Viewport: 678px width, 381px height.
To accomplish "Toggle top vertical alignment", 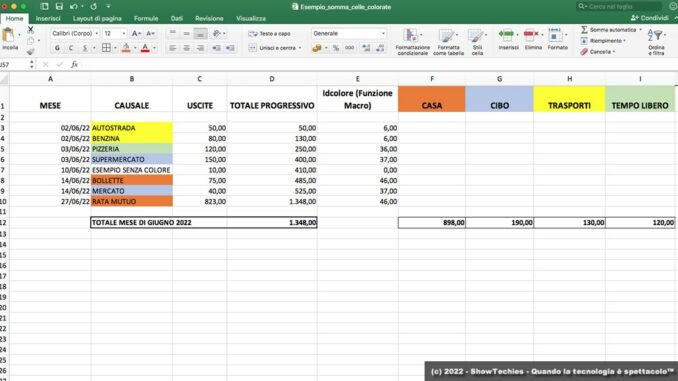I will pyautogui.click(x=173, y=33).
